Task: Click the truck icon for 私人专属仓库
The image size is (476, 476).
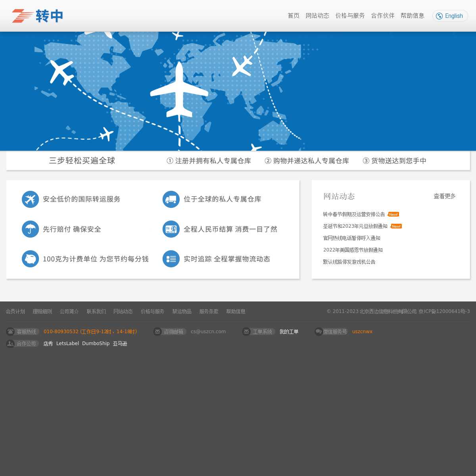Action: coord(171,199)
